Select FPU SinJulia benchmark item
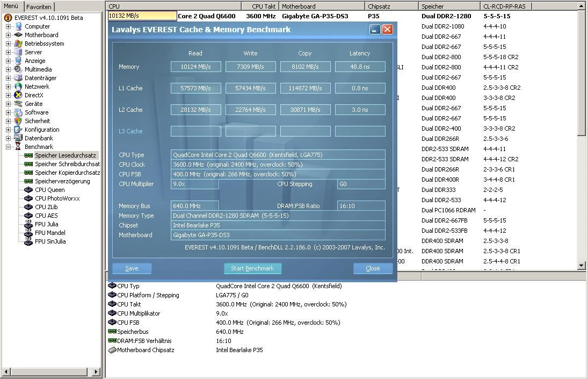 pyautogui.click(x=50, y=242)
